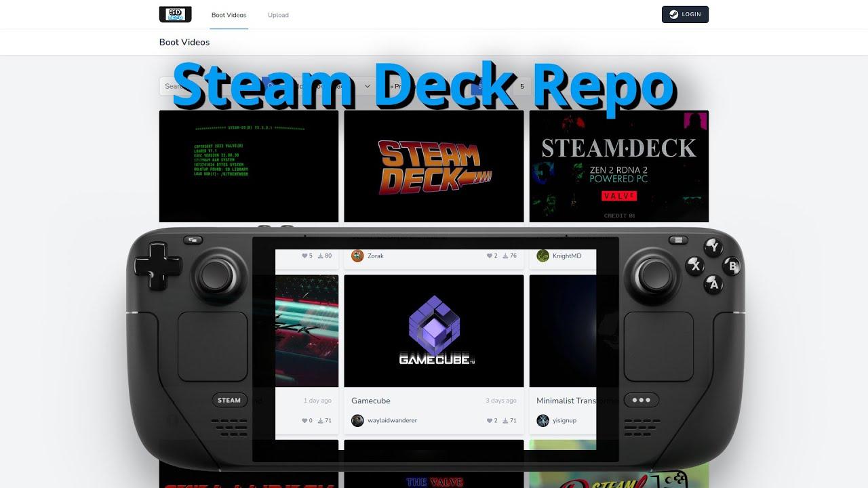
Task: Click the '1 day ago' timestamp
Action: 317,401
